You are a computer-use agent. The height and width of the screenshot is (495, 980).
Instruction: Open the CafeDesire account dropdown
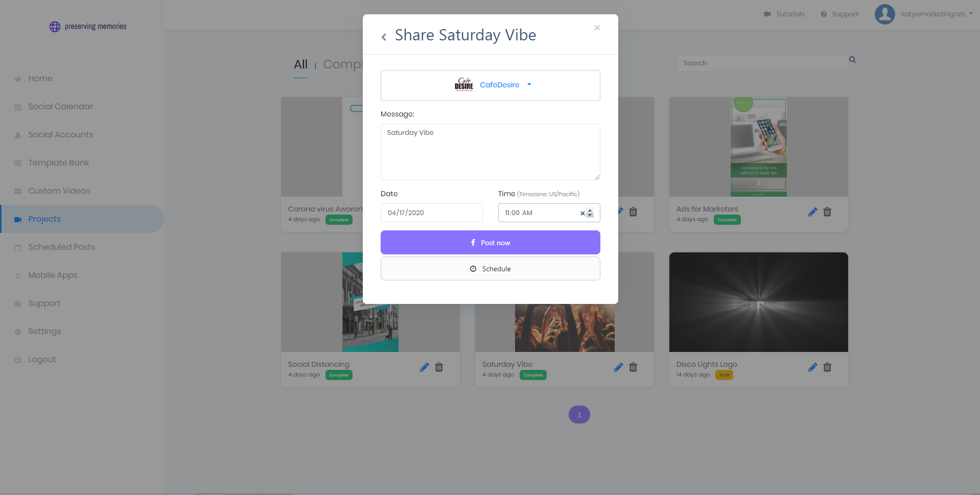490,85
